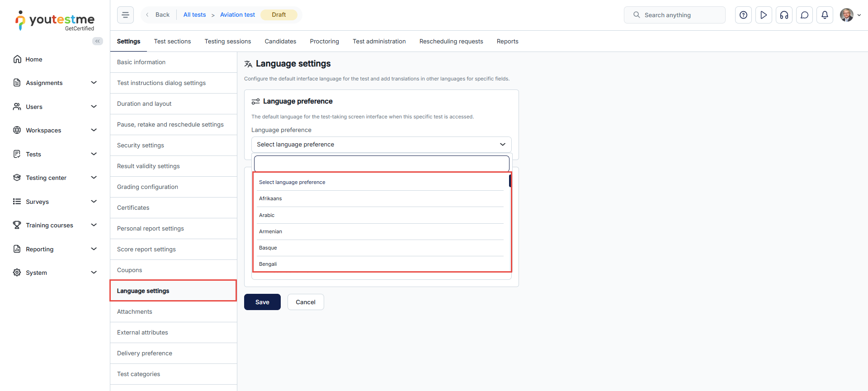Go Back using the header button
The image size is (868, 391).
coord(158,15)
